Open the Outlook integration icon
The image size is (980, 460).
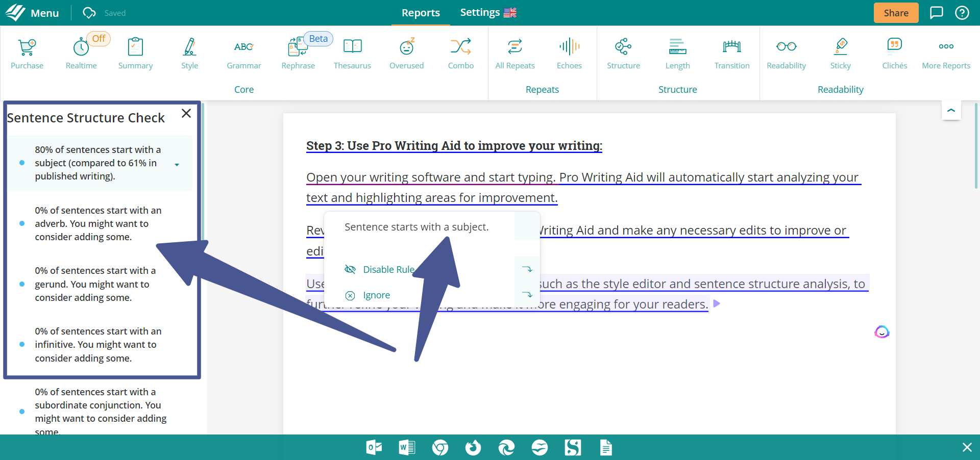click(374, 448)
